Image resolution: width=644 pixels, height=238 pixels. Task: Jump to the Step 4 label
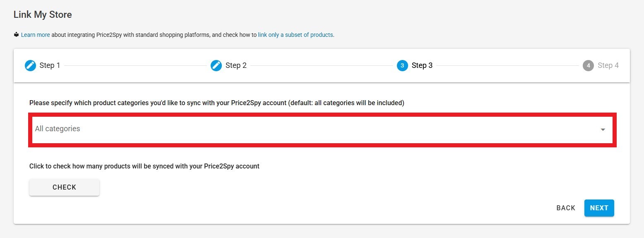click(608, 65)
